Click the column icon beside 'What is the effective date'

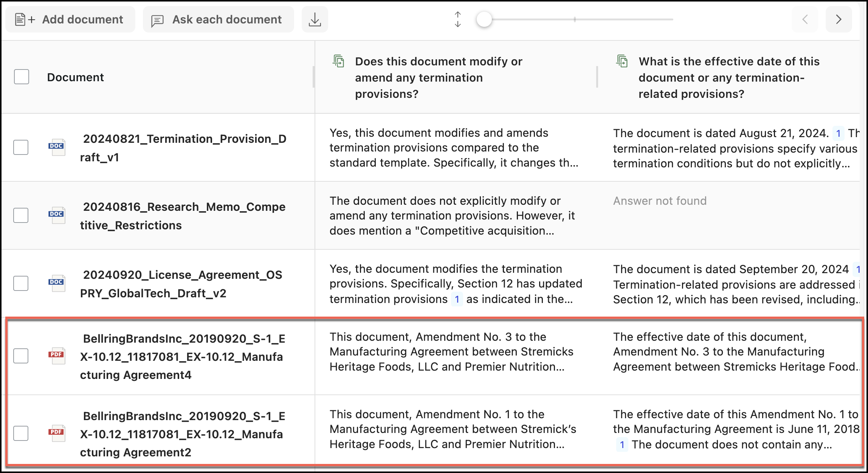(622, 61)
